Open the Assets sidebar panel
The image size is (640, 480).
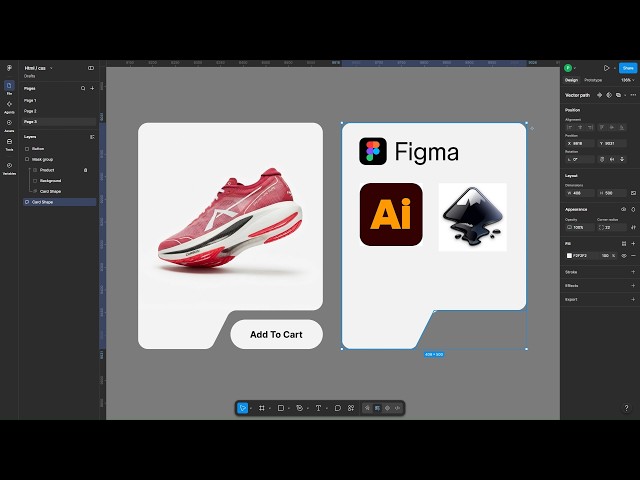click(9, 125)
